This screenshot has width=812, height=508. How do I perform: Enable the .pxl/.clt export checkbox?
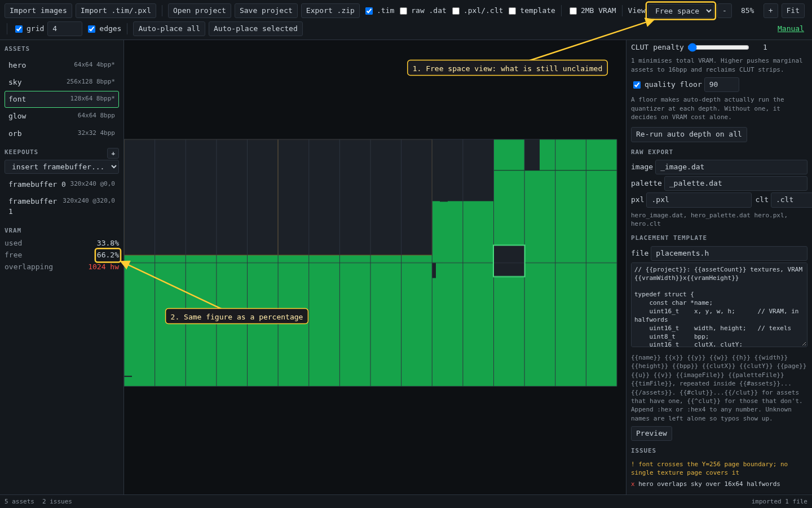coord(456,11)
